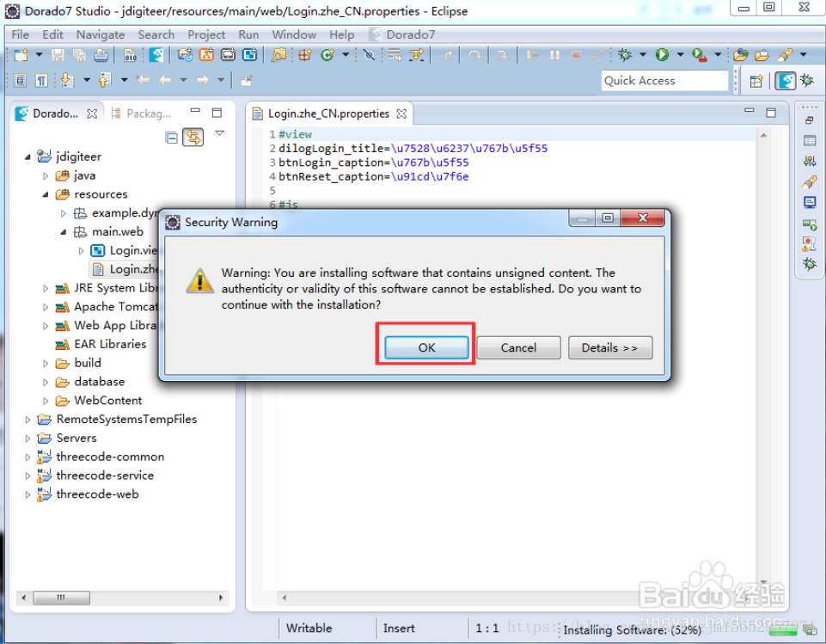Open the New wizard dropdown arrow
Screen dimensions: 826x644
39,55
